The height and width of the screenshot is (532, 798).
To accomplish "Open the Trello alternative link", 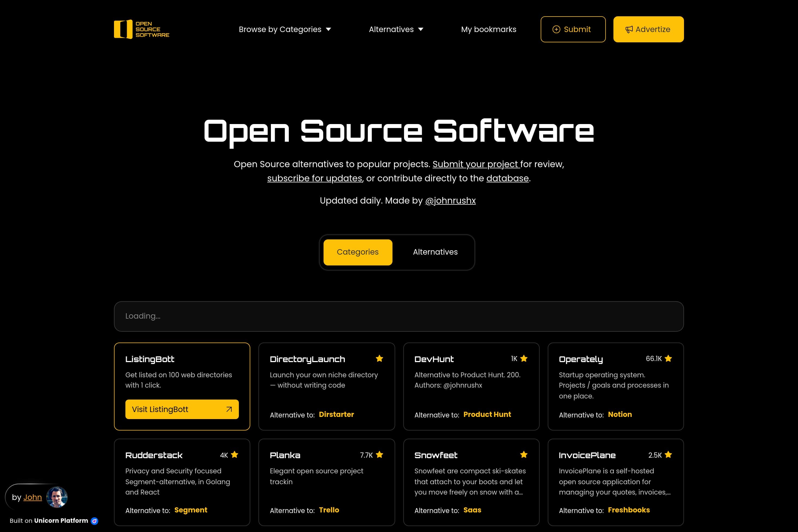I will 329,510.
